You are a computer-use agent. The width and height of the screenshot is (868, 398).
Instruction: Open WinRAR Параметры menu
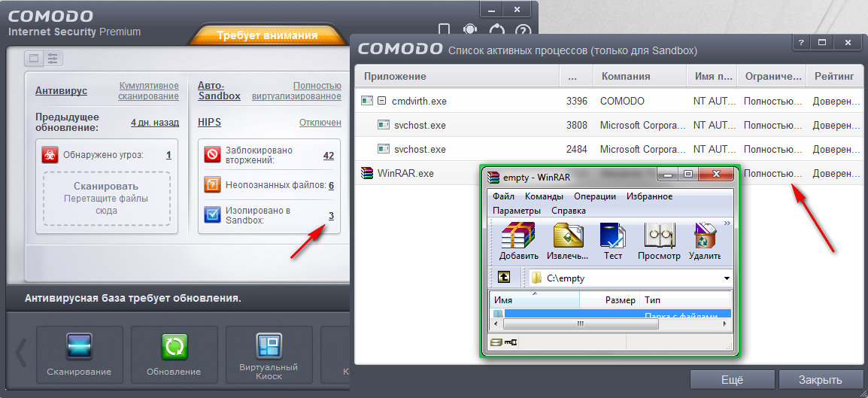point(517,211)
